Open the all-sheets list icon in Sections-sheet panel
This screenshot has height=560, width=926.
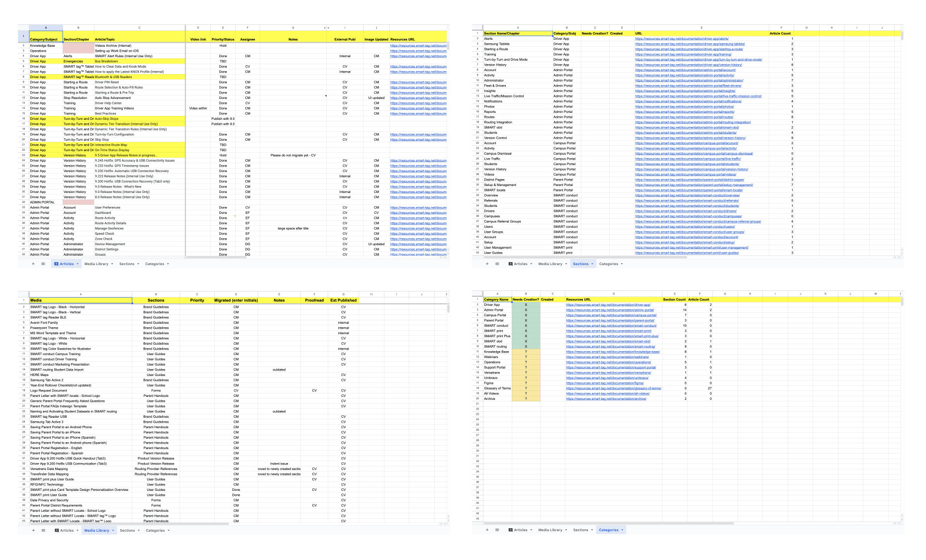point(497,264)
